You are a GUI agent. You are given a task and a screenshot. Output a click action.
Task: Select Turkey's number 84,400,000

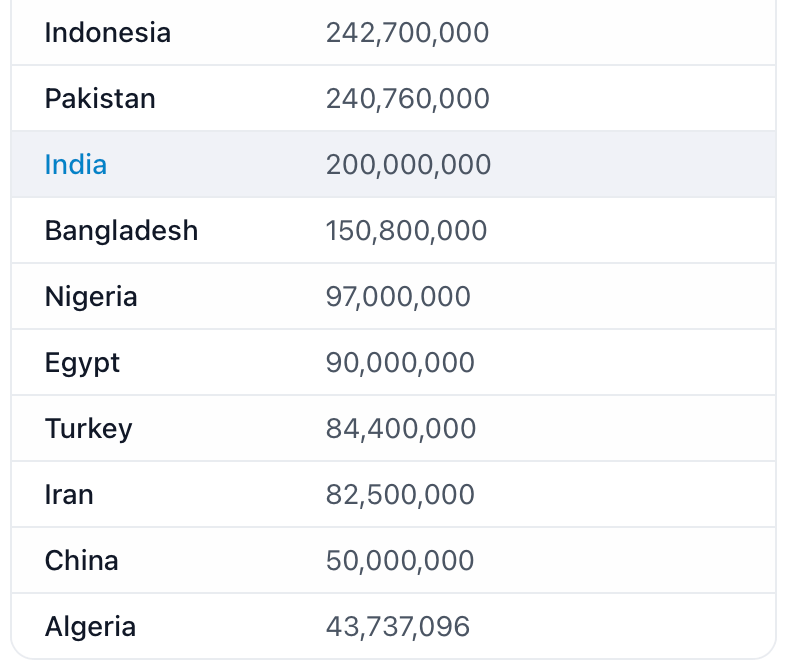point(401,429)
